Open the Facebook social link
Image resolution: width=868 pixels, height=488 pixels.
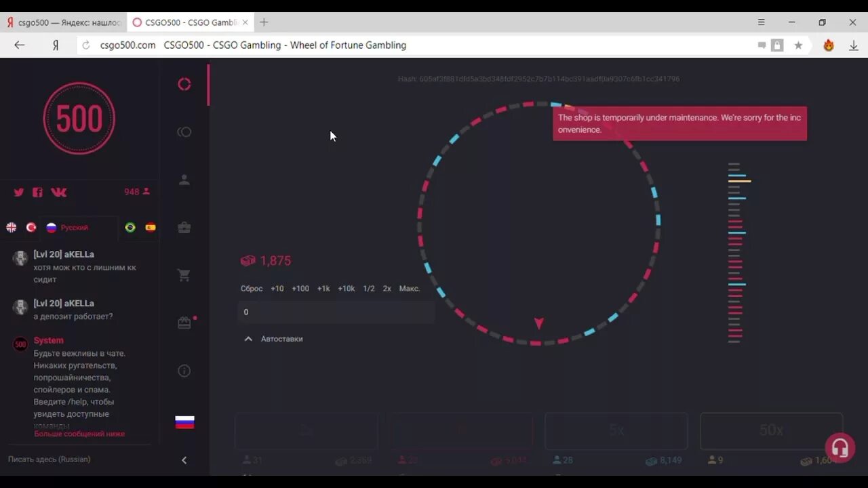[x=37, y=192]
